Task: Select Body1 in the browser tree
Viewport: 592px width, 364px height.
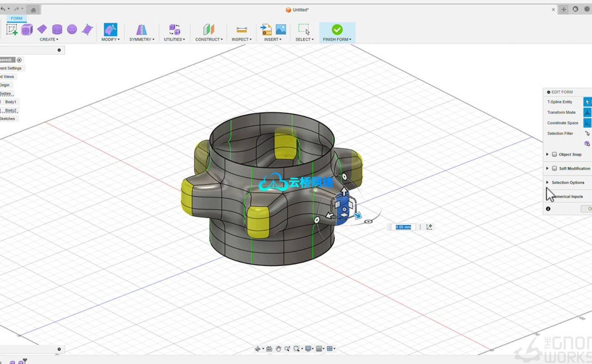Action: pyautogui.click(x=11, y=102)
